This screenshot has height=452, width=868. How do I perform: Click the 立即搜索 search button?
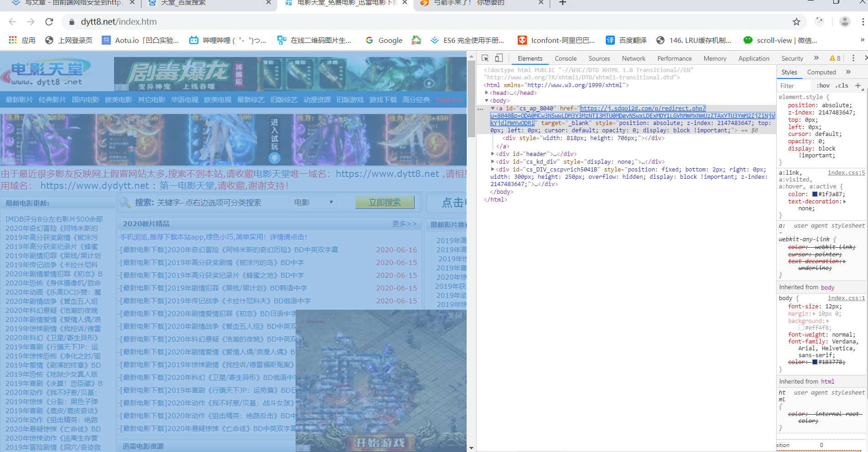click(x=385, y=202)
